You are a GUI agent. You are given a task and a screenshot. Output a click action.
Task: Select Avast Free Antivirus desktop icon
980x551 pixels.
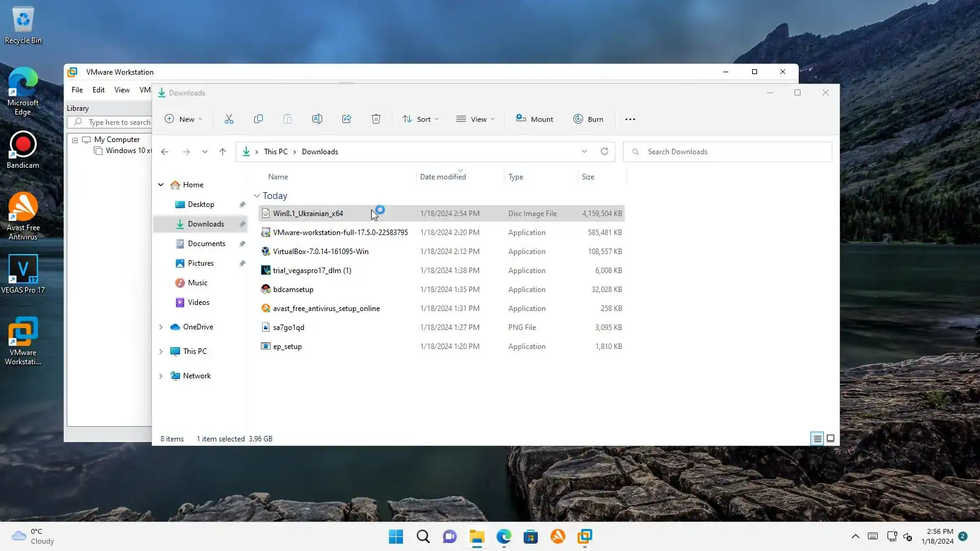pyautogui.click(x=23, y=216)
